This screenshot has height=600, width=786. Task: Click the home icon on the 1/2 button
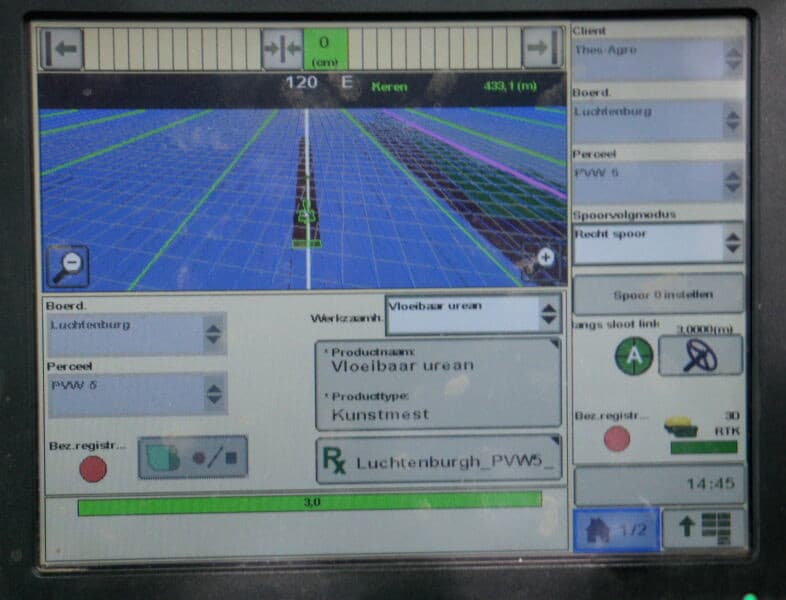598,531
